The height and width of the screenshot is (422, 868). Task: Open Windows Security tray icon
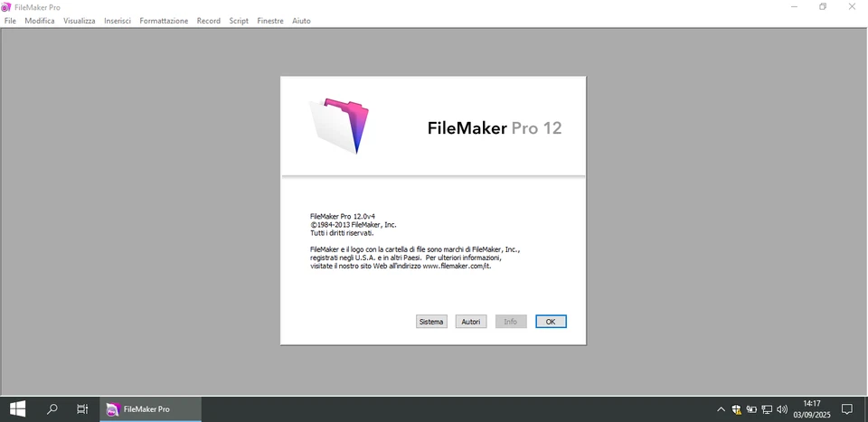(x=737, y=409)
